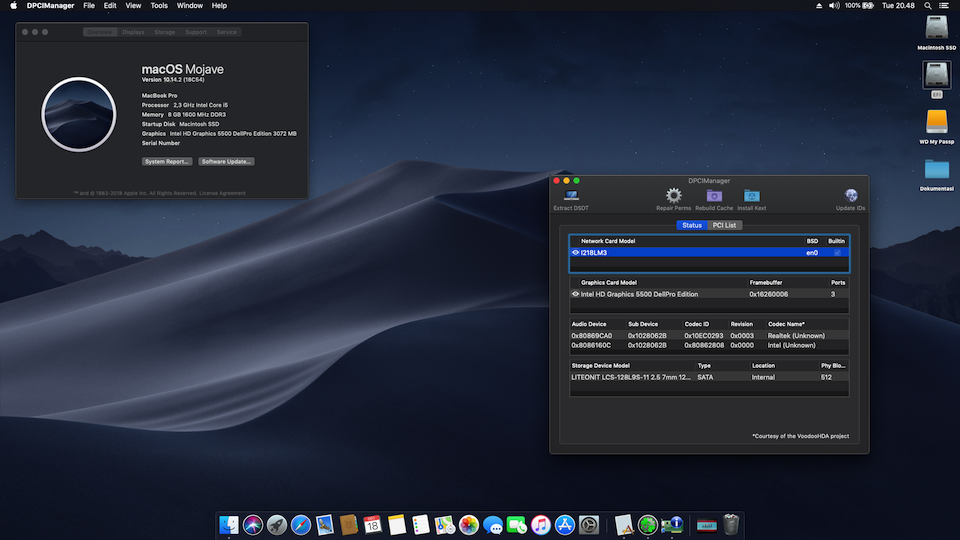Open the Apple menu
This screenshot has height=540, width=960.
13,6
